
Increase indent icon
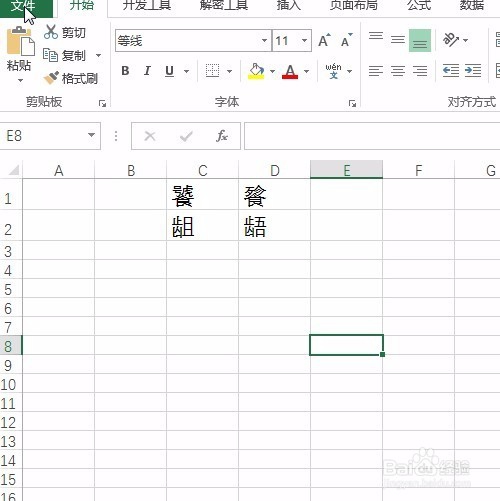coord(473,71)
